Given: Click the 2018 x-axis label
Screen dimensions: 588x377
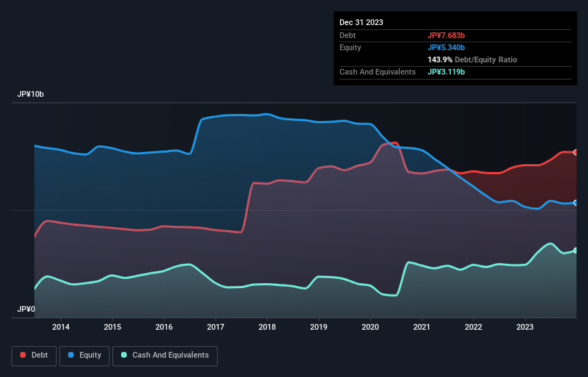Looking at the screenshot, I should point(267,327).
